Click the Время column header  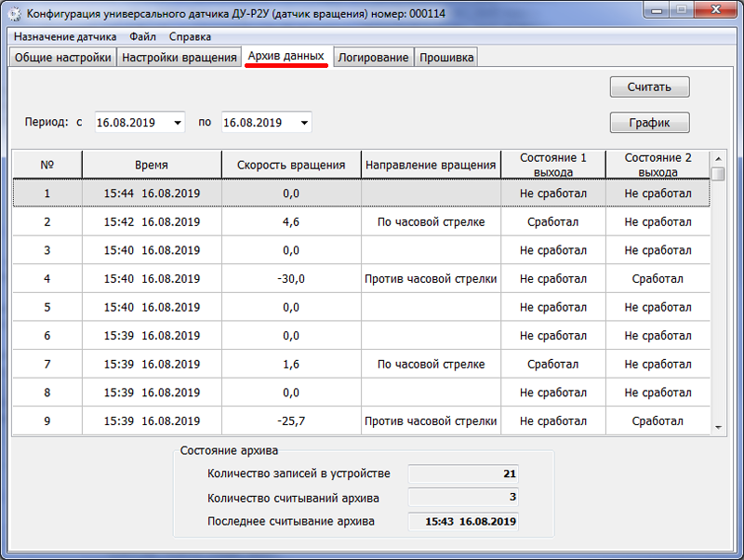152,165
